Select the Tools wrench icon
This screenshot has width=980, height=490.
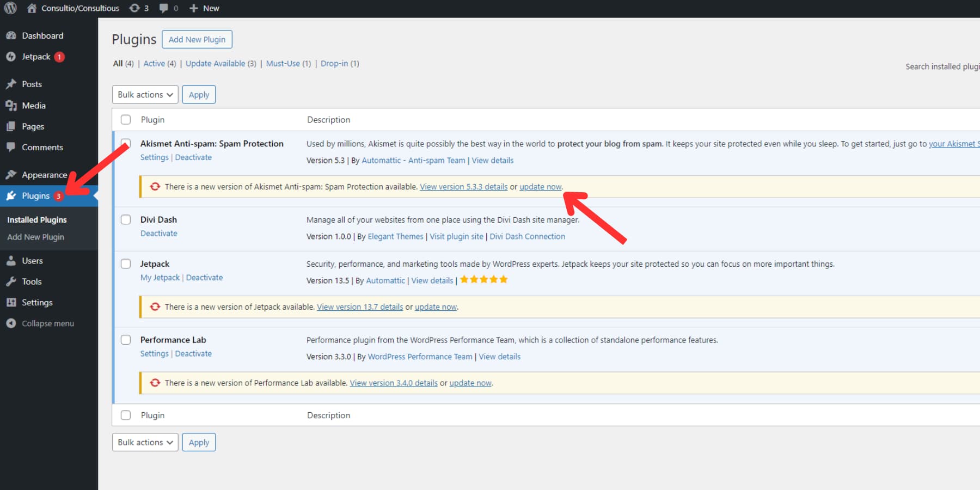point(11,281)
